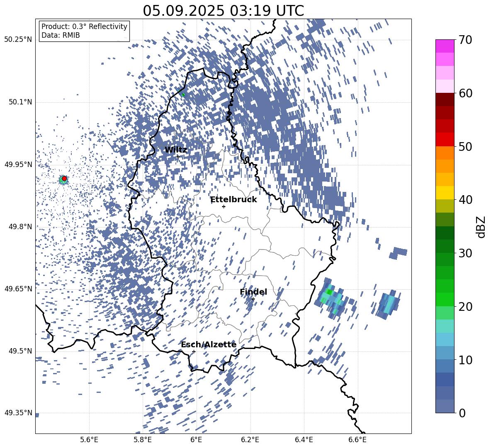Click the dark green colorbar segment near 35
Screen dimensions: 491x448
tap(445, 233)
